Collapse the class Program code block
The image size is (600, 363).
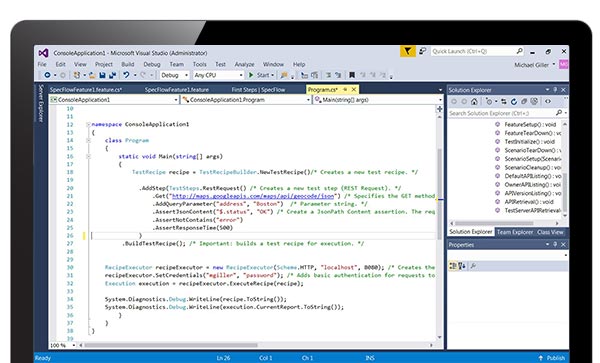point(88,140)
